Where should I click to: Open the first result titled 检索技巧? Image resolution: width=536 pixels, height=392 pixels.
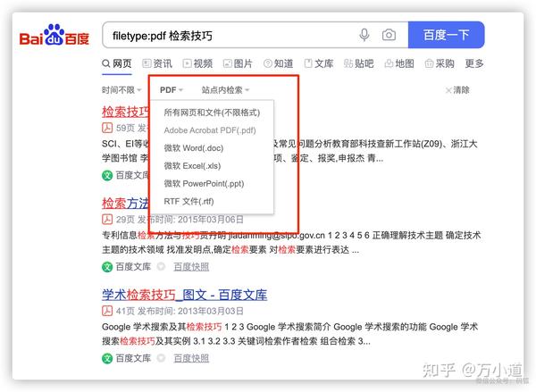(125, 112)
